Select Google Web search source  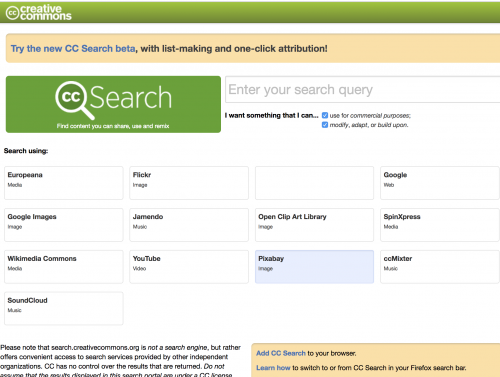tap(440, 183)
